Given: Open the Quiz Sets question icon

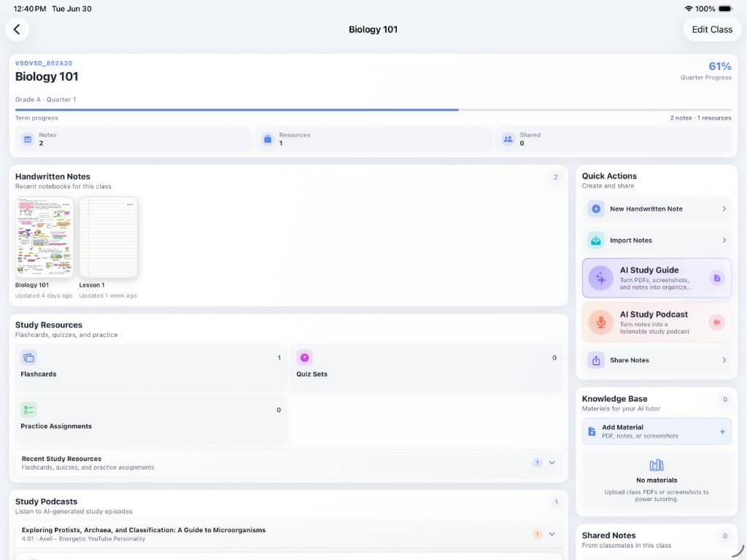Looking at the screenshot, I should pyautogui.click(x=304, y=357).
